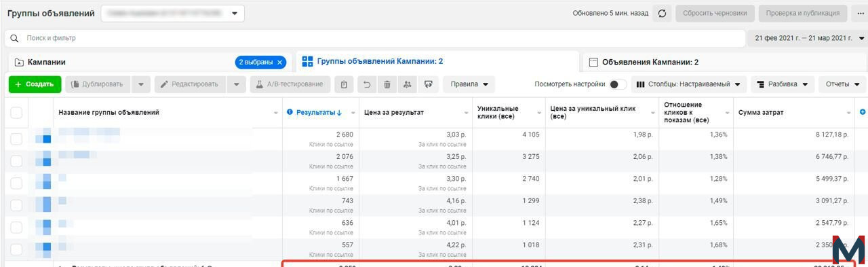
Task: Click the 'Обновлено 5 мин. назад' status text
Action: pos(610,13)
